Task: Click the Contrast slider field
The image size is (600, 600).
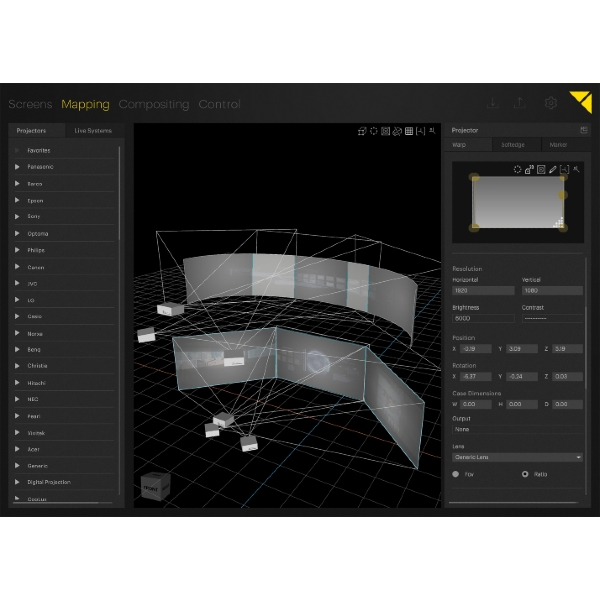Action: pyautogui.click(x=552, y=318)
